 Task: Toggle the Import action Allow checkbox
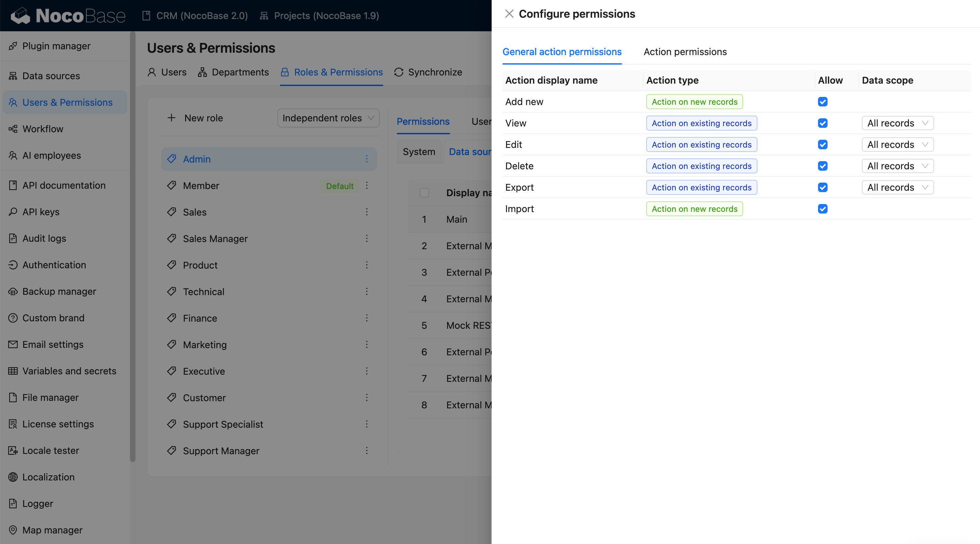[x=822, y=209]
